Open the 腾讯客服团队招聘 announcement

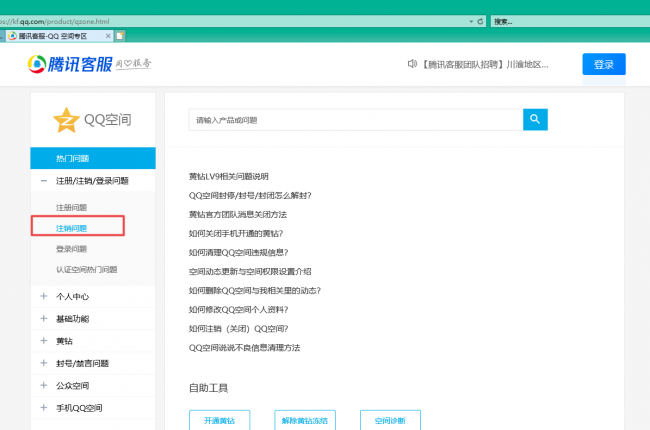click(485, 64)
